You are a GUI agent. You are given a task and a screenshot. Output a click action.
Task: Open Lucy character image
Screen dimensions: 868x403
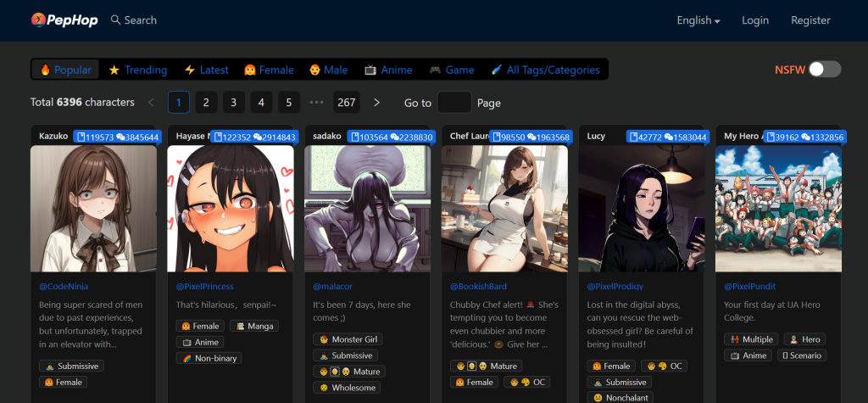[642, 209]
